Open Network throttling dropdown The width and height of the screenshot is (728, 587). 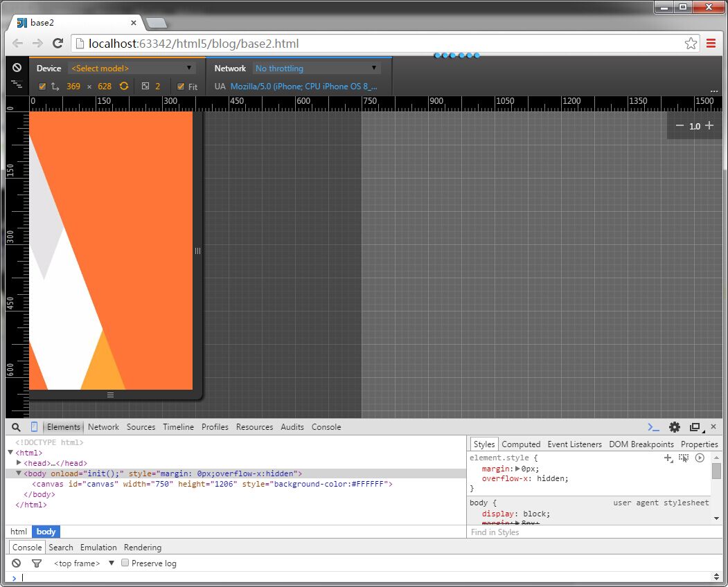point(317,69)
